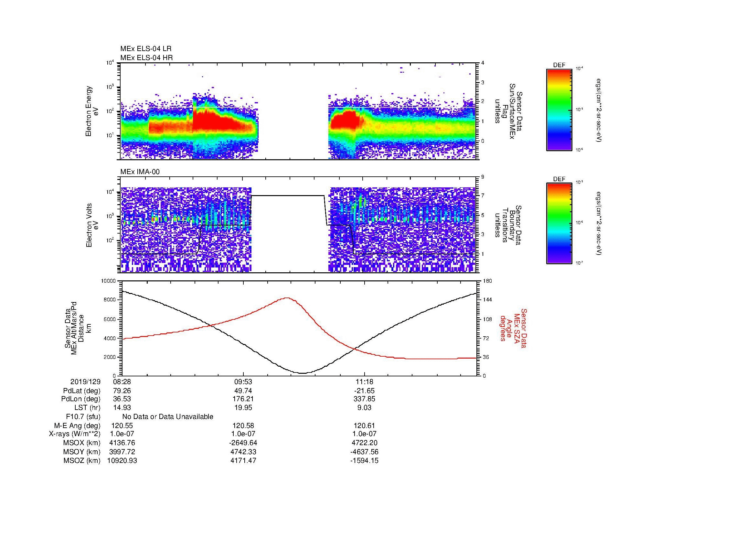Click the black altitude curve minimum
This screenshot has width=756, height=534.
pyautogui.click(x=302, y=373)
